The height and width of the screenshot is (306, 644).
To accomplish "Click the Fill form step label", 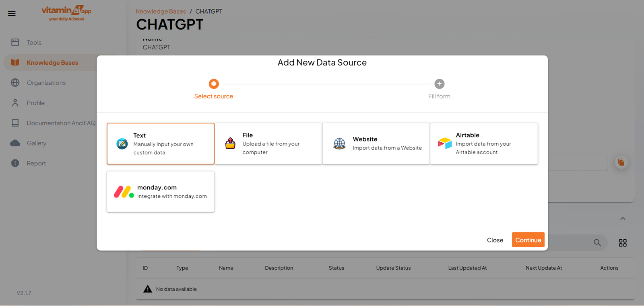I will tap(439, 96).
